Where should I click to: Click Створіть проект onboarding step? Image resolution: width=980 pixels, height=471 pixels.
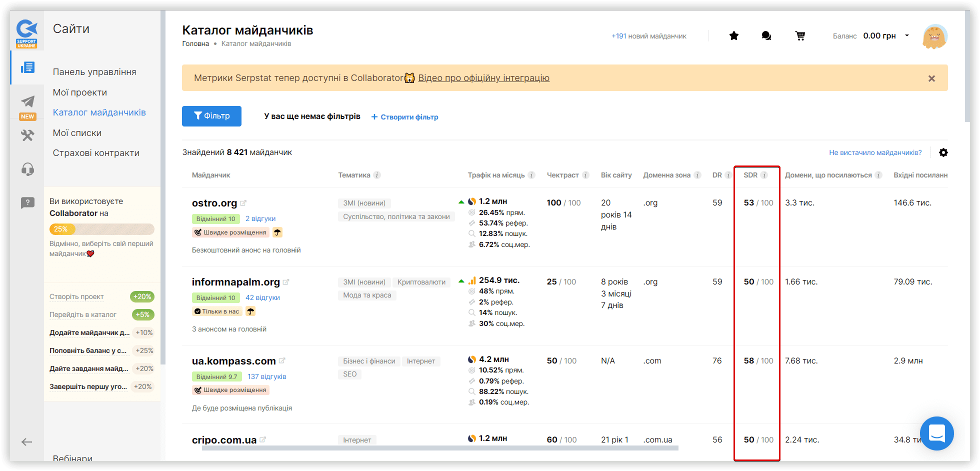pos(76,296)
